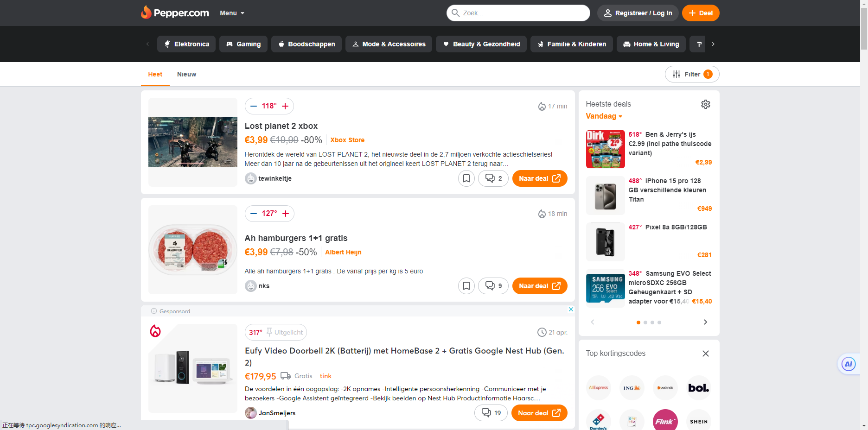The height and width of the screenshot is (430, 868).
Task: Vote up the Lost planet 2 deal
Action: pos(285,106)
